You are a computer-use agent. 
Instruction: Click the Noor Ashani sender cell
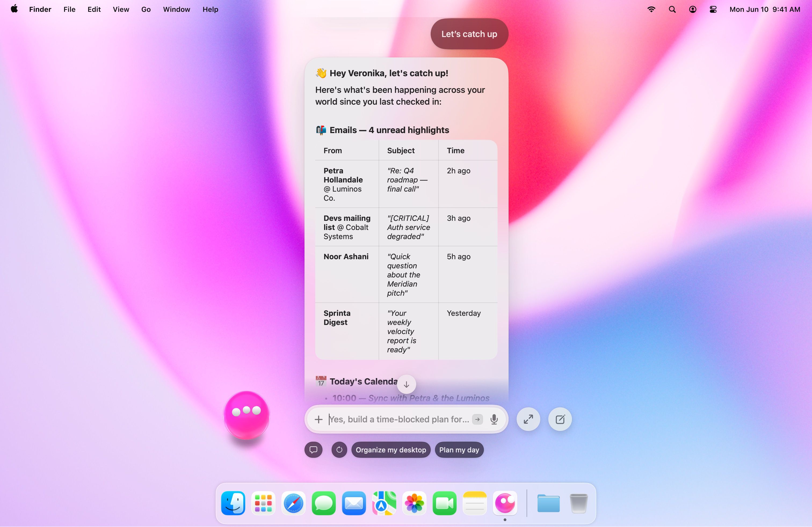point(347,275)
